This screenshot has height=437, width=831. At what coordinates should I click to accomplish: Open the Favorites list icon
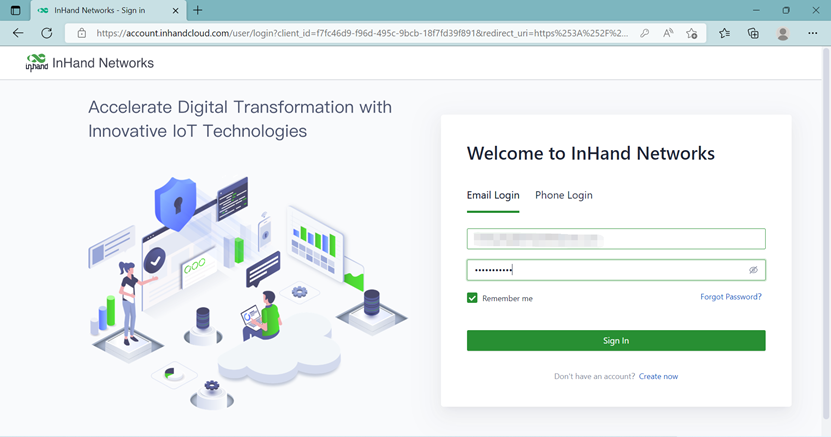click(x=724, y=33)
